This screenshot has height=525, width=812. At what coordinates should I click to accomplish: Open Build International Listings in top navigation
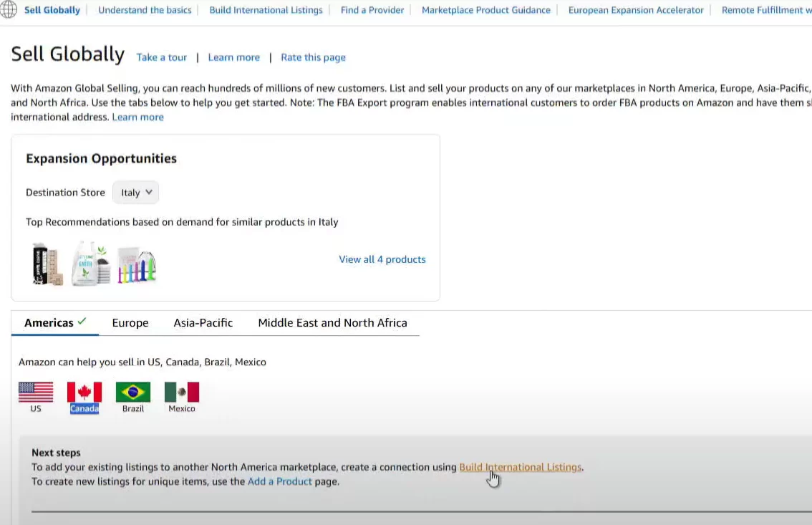pyautogui.click(x=266, y=10)
